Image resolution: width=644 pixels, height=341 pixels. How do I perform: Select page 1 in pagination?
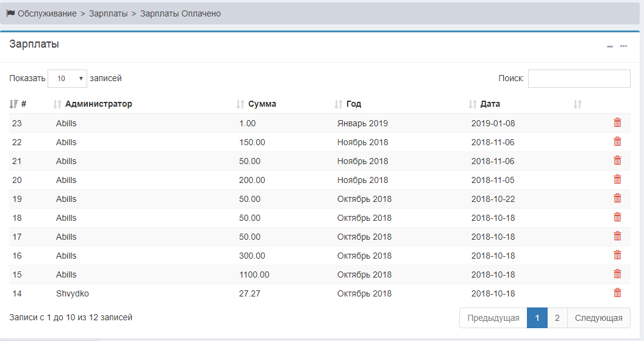coord(537,318)
